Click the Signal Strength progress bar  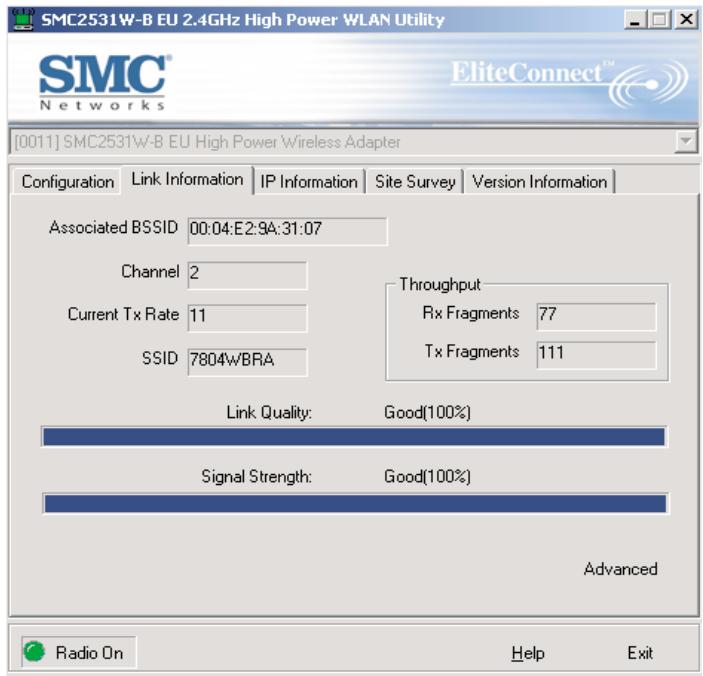[355, 503]
